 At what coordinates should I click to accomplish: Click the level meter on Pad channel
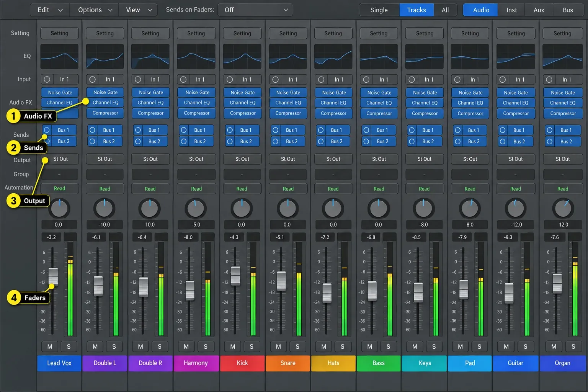481,289
